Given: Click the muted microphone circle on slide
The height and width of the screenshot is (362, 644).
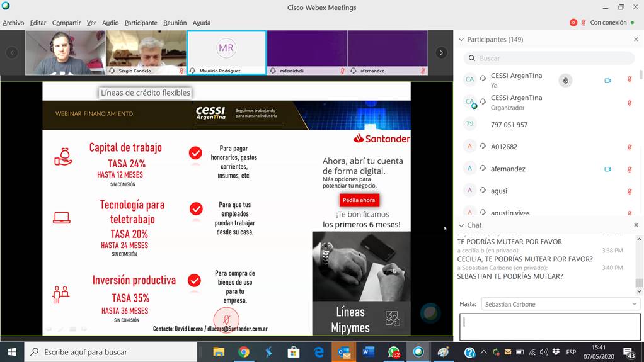Looking at the screenshot, I should 226,319.
